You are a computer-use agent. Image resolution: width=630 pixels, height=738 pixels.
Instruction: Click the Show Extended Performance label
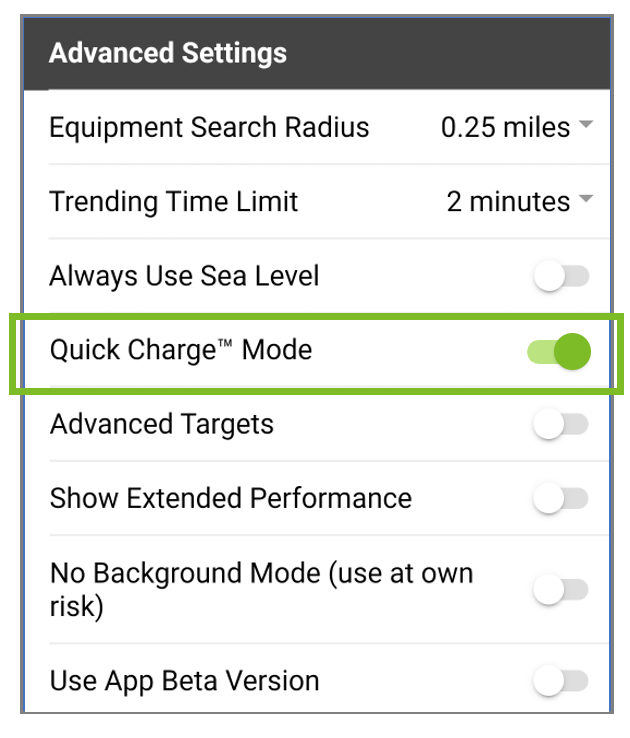pyautogui.click(x=231, y=498)
